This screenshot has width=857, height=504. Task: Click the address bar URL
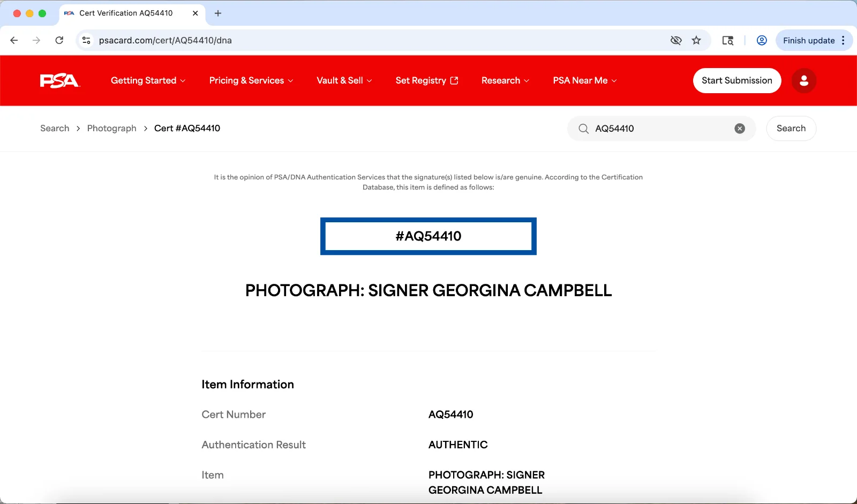(x=165, y=40)
